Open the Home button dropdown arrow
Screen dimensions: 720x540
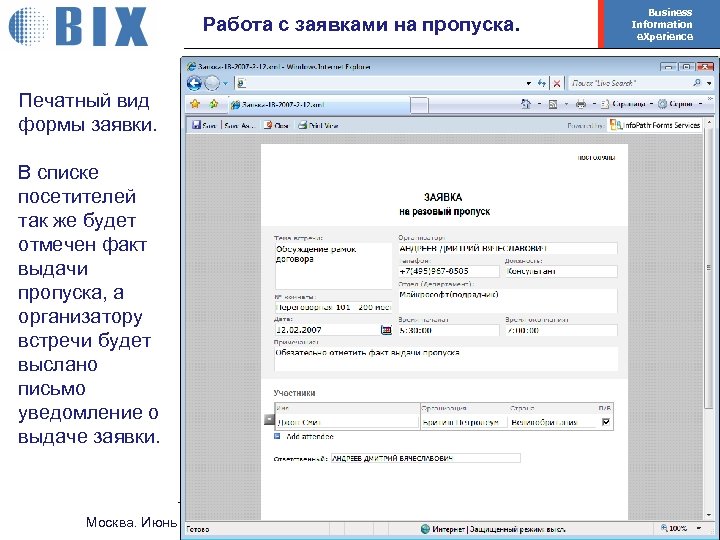[x=539, y=105]
